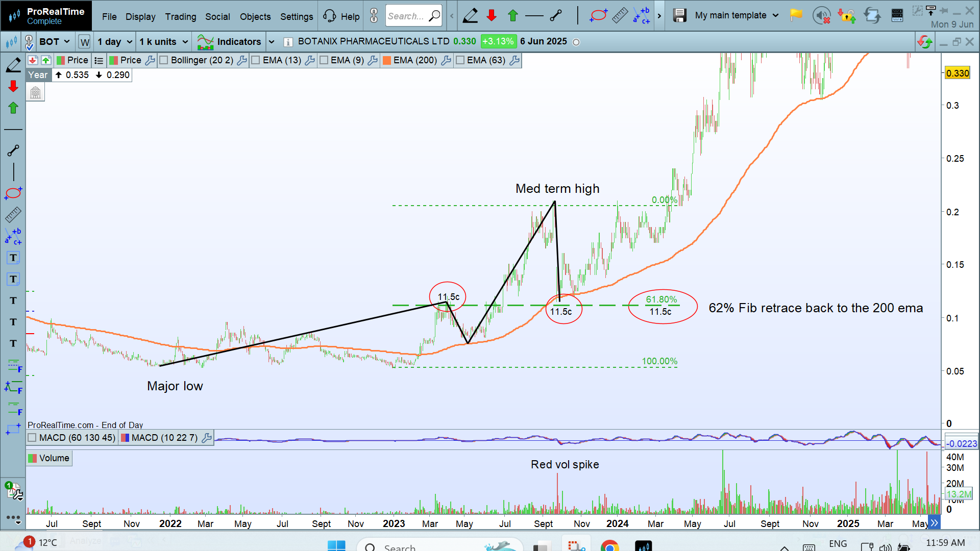The height and width of the screenshot is (551, 980).
Task: Click the chain link icon beside Help
Action: [x=374, y=16]
